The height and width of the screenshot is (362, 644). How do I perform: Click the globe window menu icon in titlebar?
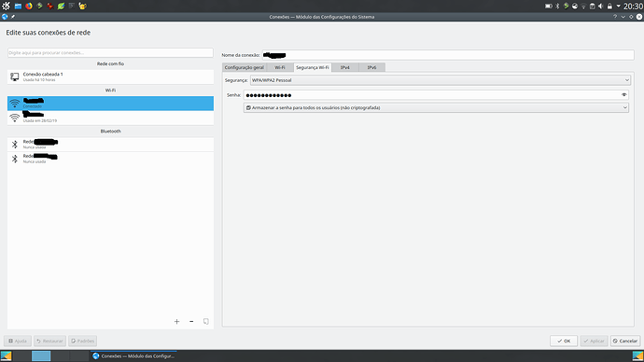[5, 17]
